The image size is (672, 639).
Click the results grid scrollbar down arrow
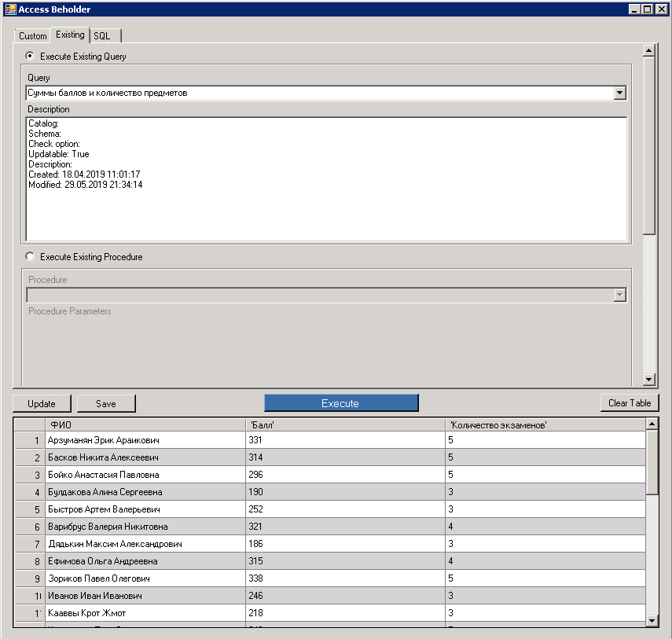[652, 621]
